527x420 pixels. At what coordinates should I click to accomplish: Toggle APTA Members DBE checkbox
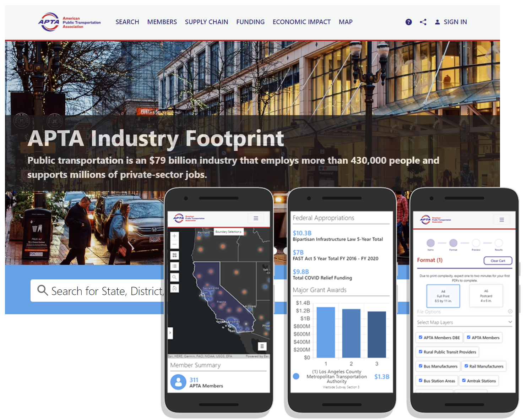point(420,337)
